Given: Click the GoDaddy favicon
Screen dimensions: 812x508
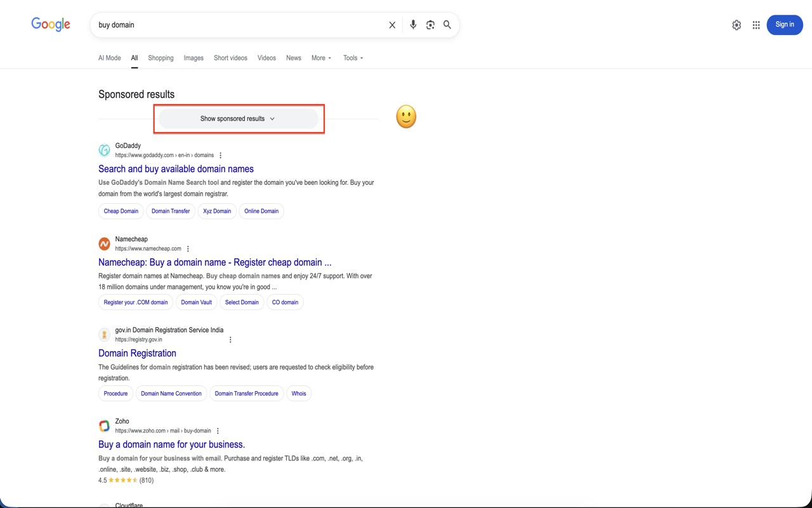Looking at the screenshot, I should tap(104, 150).
